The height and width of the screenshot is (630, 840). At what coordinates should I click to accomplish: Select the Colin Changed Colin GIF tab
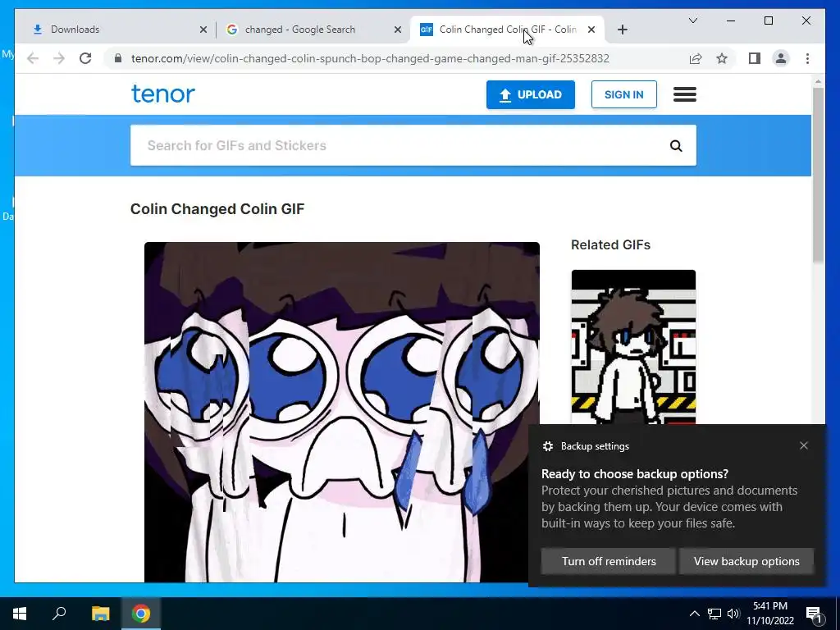coord(506,30)
